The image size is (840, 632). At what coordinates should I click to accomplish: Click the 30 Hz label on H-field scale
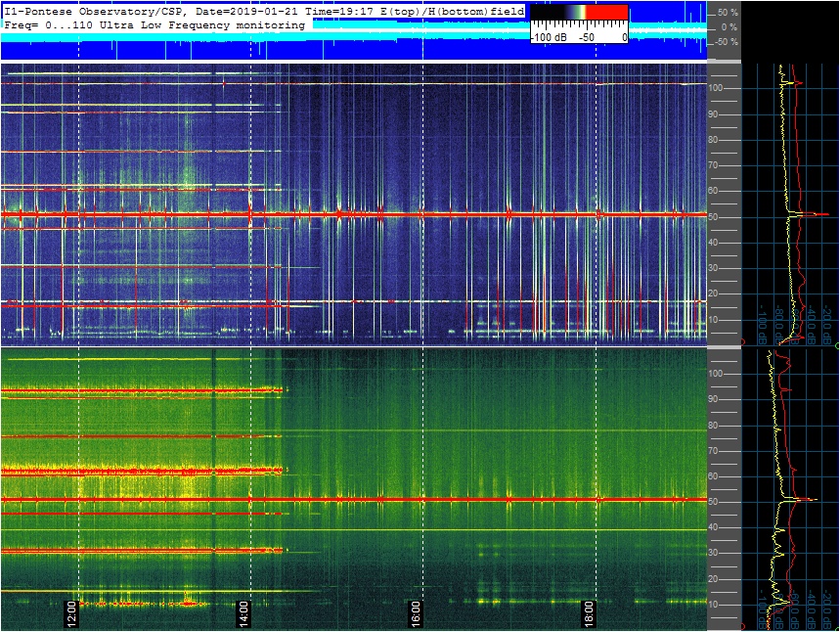(713, 553)
